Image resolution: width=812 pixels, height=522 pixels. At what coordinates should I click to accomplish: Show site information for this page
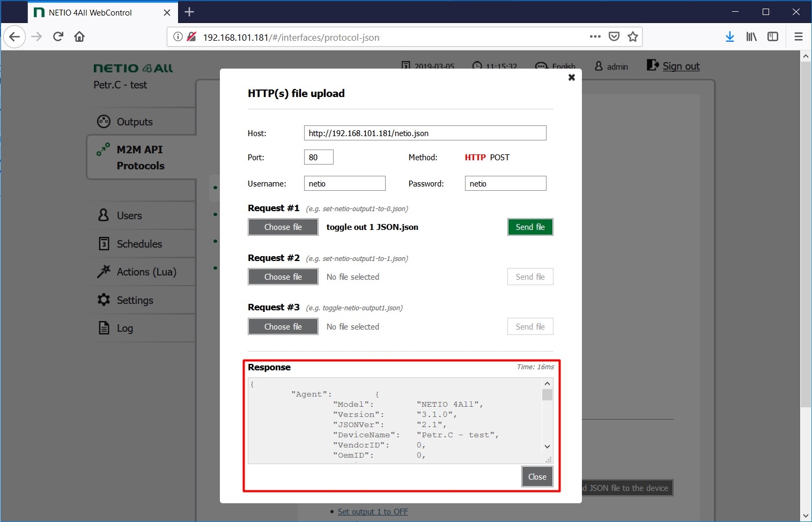(178, 36)
